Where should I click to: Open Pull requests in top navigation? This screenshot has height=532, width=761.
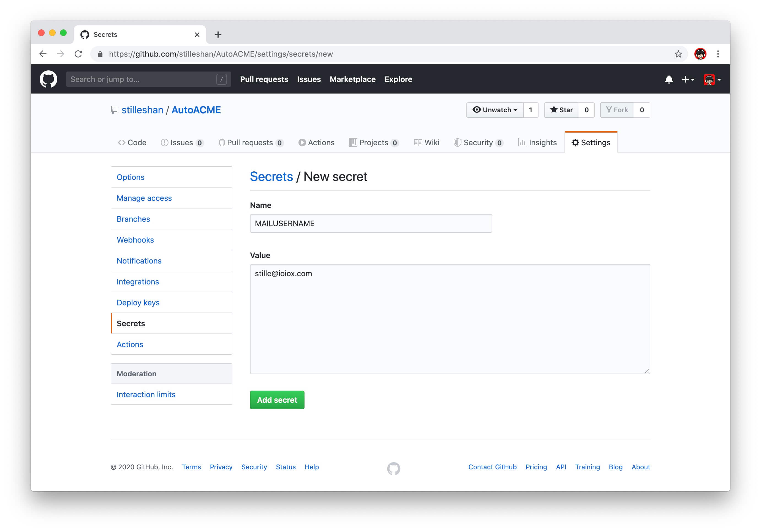[264, 79]
